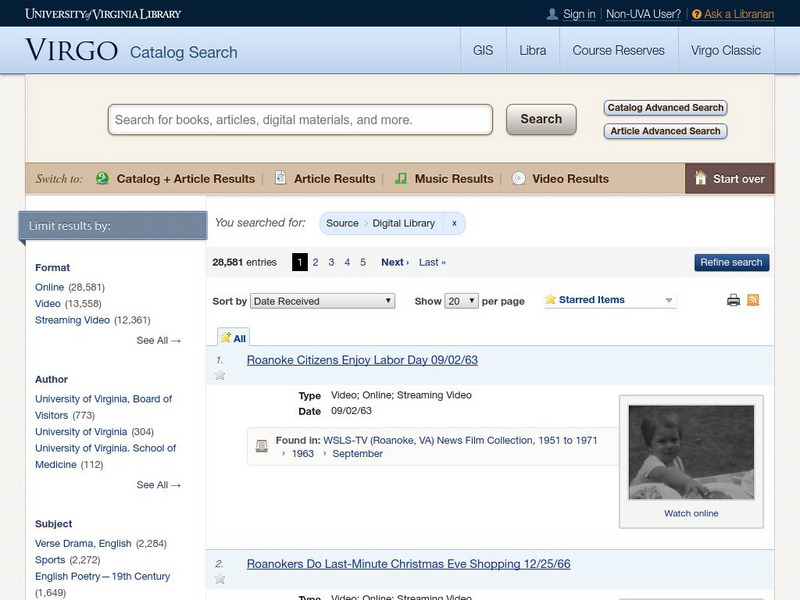Viewport: 800px width, 600px height.
Task: Filter by subject Sports
Action: (50, 560)
